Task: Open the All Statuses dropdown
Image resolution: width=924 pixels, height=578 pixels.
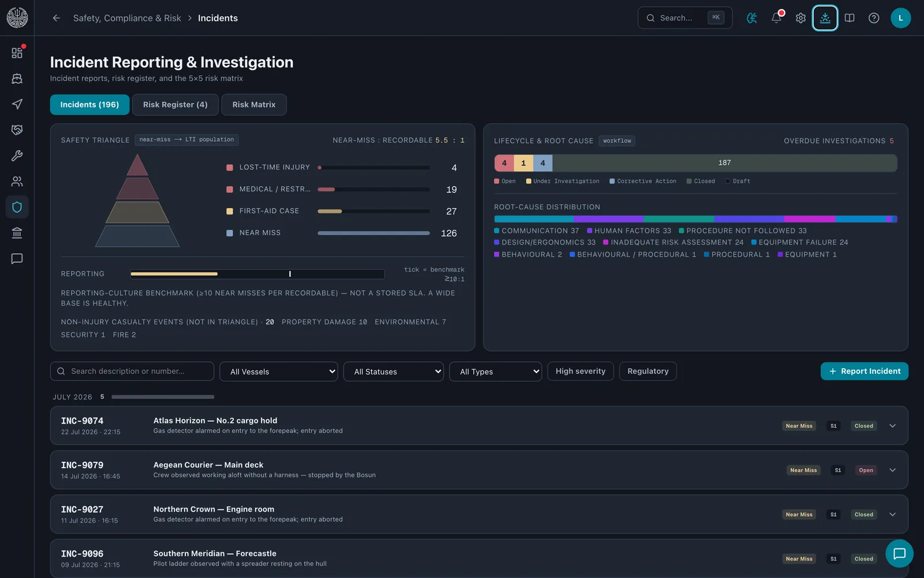Action: pyautogui.click(x=394, y=372)
